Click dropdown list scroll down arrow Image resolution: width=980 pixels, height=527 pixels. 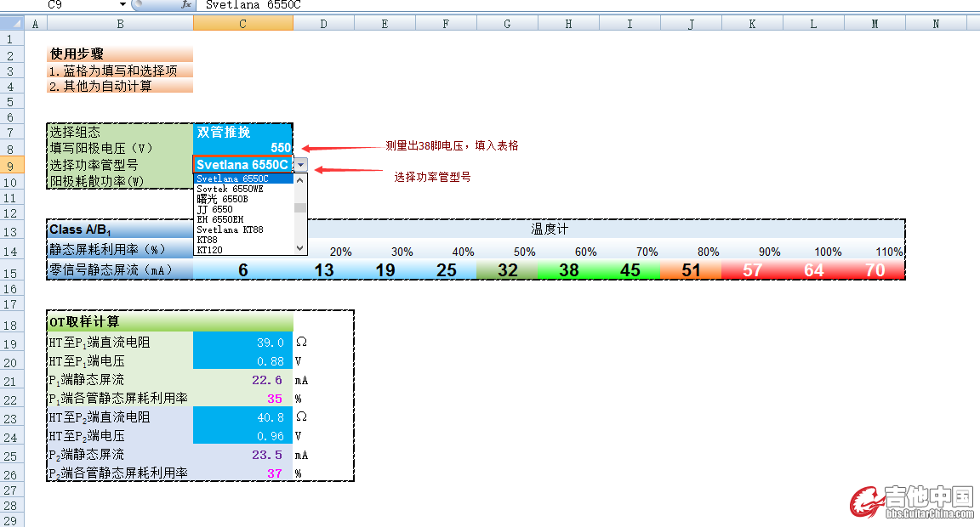point(300,248)
